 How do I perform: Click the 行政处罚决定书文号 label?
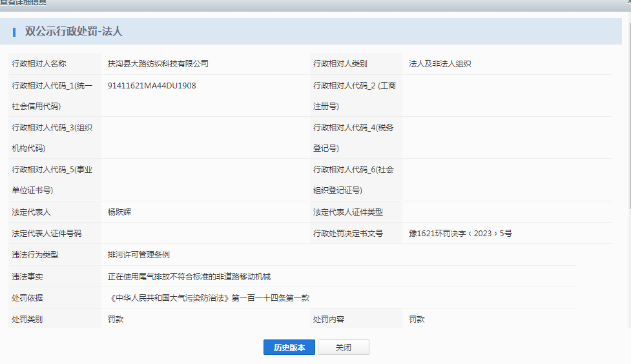click(x=348, y=233)
